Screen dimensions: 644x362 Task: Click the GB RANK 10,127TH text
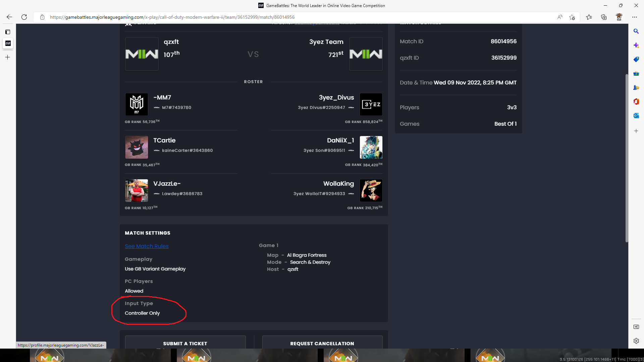coord(141,208)
